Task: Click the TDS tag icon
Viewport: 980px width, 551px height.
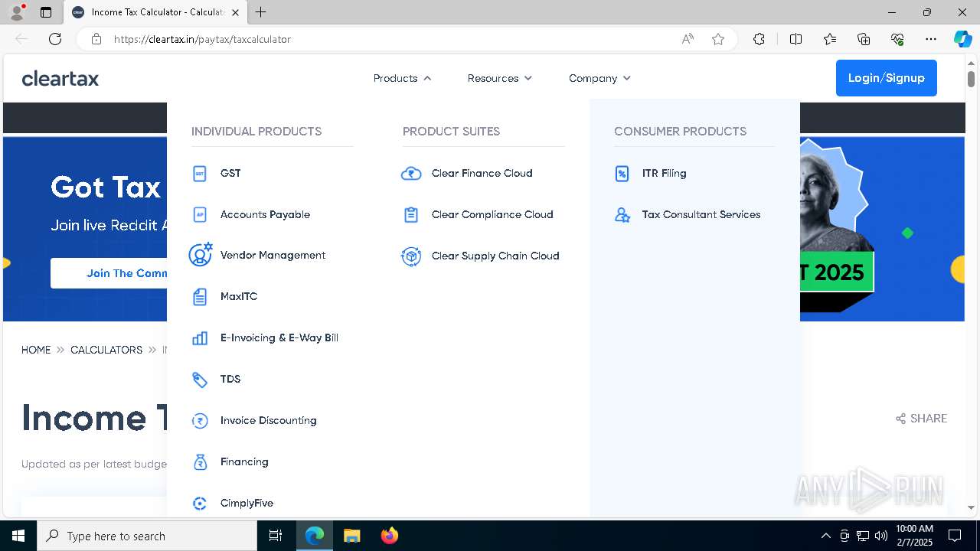Action: click(200, 380)
